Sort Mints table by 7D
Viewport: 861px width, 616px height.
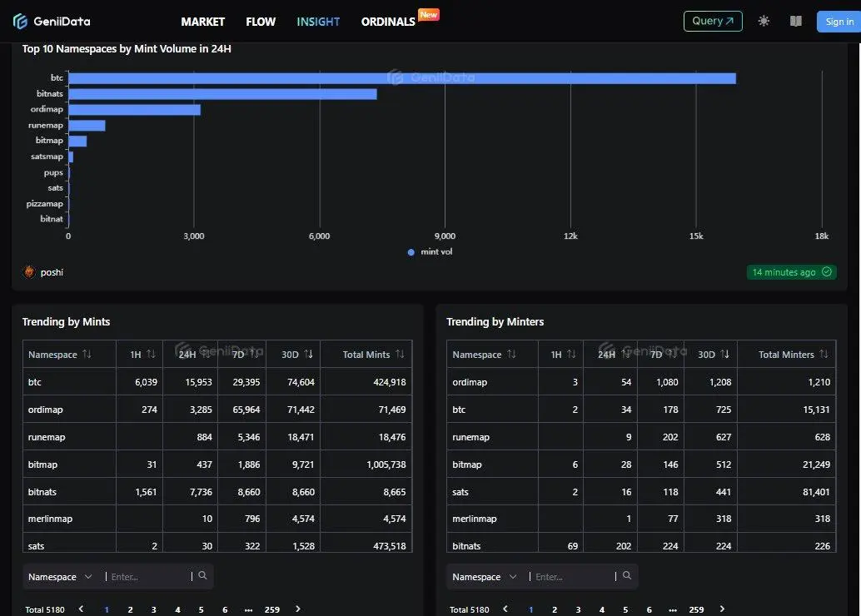tap(254, 354)
